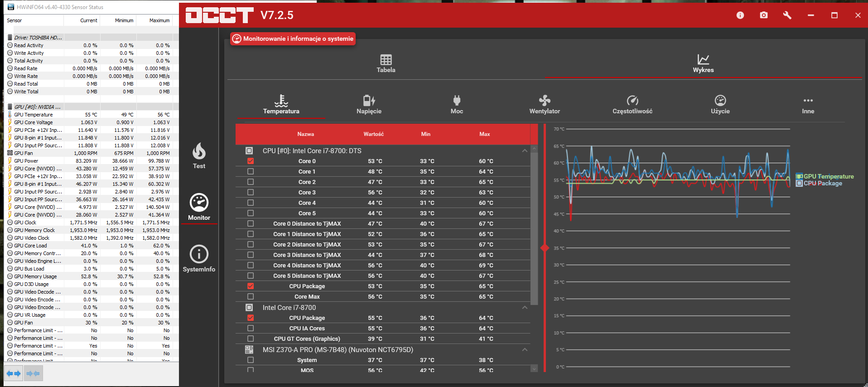Screen dimensions: 868x387
Task: Enable the Core 3 checkbox
Action: [251, 192]
